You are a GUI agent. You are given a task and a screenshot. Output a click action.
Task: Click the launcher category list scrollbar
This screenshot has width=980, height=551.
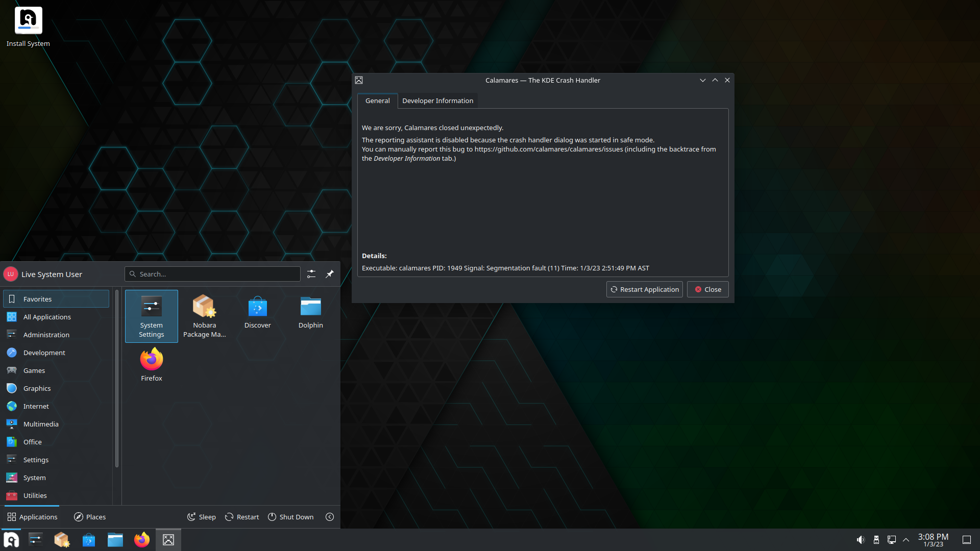(117, 378)
